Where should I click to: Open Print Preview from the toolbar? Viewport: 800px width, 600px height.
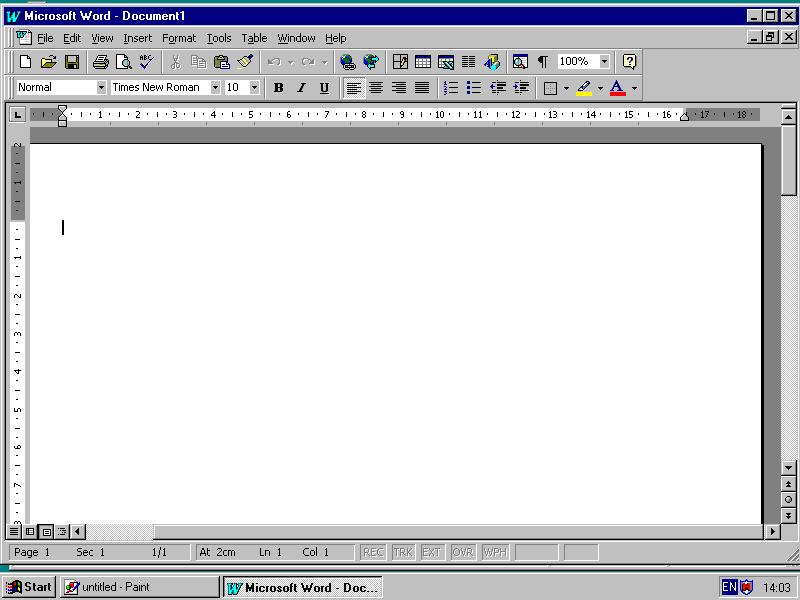tap(124, 62)
